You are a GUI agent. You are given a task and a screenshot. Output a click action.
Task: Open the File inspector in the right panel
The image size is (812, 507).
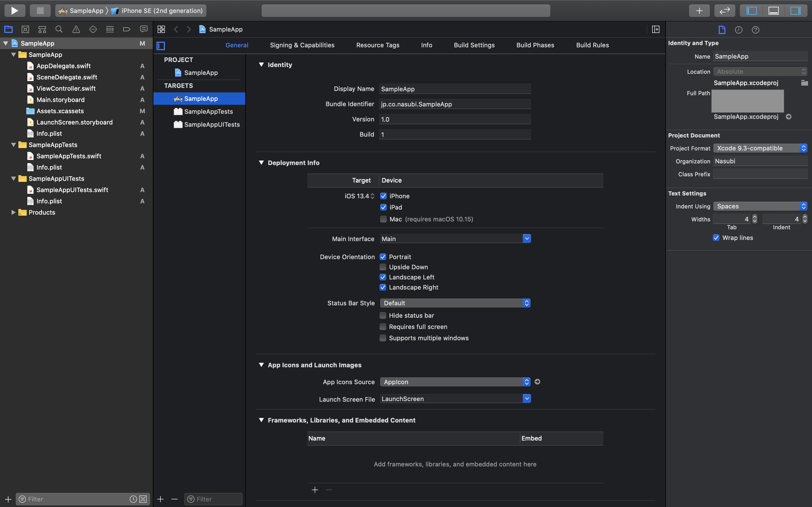(721, 30)
